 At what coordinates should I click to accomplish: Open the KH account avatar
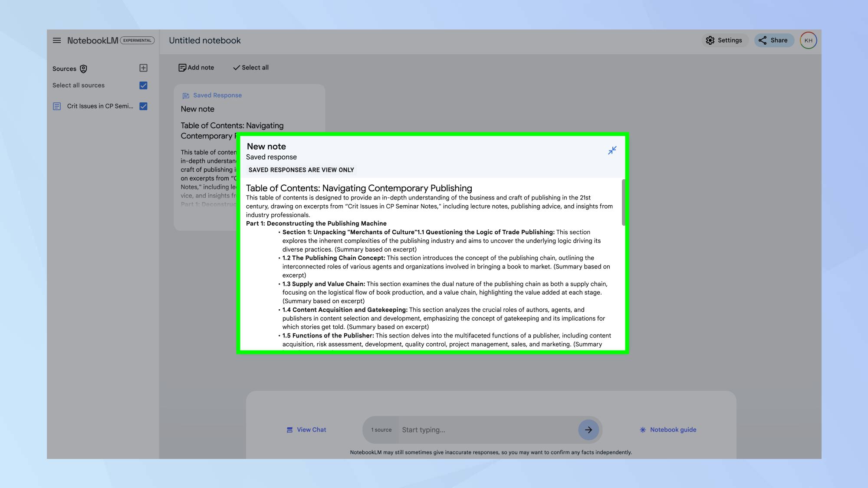coord(808,40)
